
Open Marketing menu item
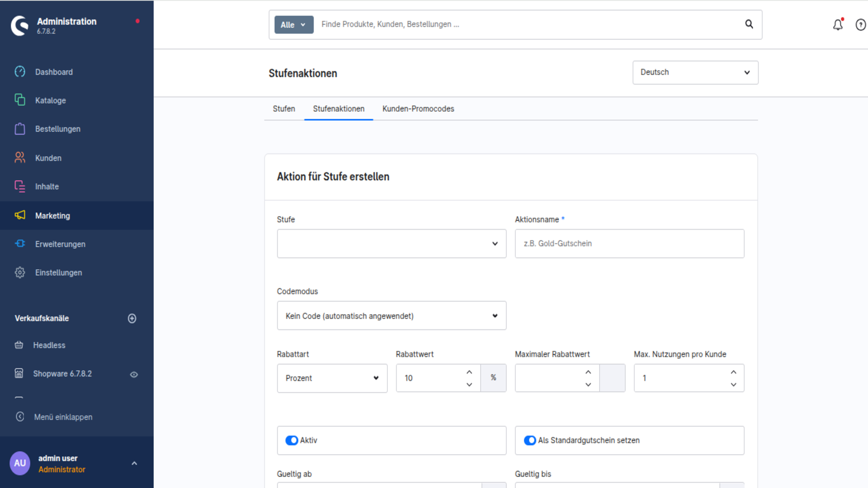pos(77,216)
